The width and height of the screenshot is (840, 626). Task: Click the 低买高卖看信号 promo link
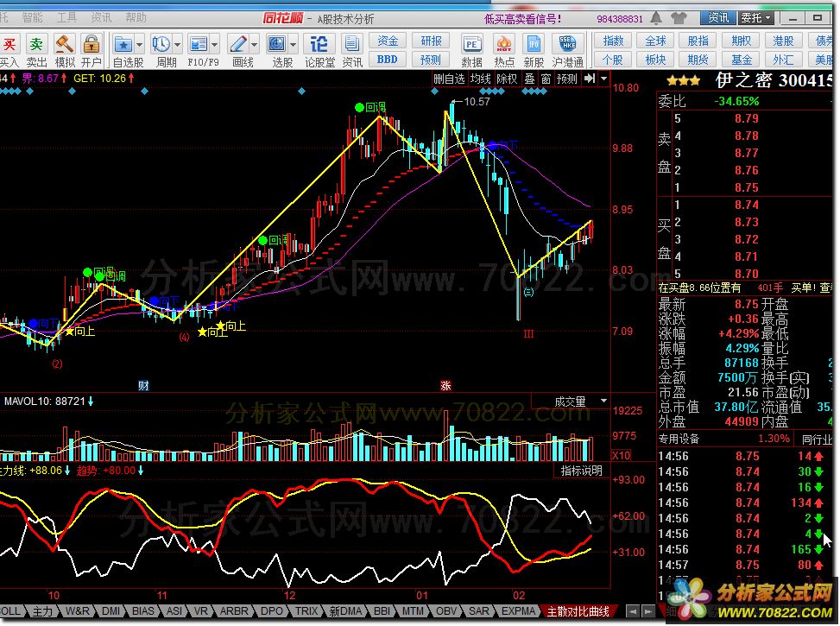(522, 19)
